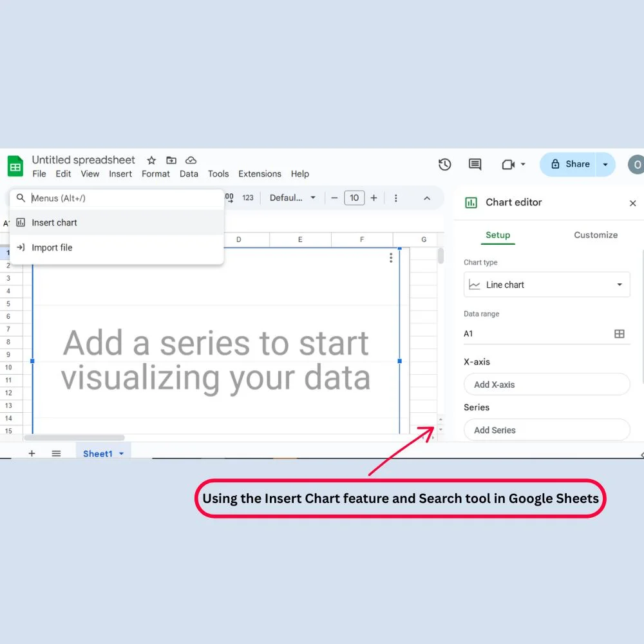Open the 123 number format menu

coord(248,198)
